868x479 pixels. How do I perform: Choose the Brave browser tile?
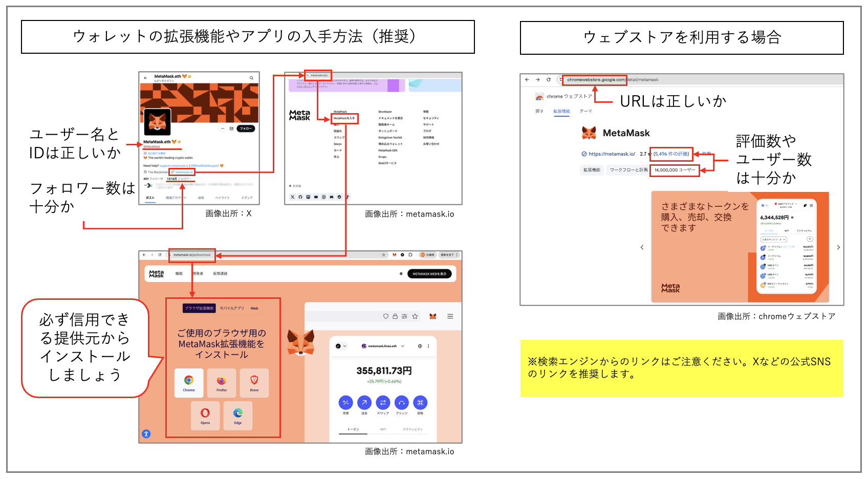(254, 383)
